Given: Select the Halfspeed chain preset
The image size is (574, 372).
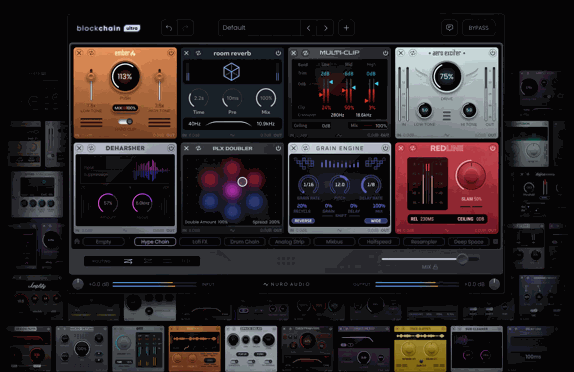Looking at the screenshot, I should point(379,242).
